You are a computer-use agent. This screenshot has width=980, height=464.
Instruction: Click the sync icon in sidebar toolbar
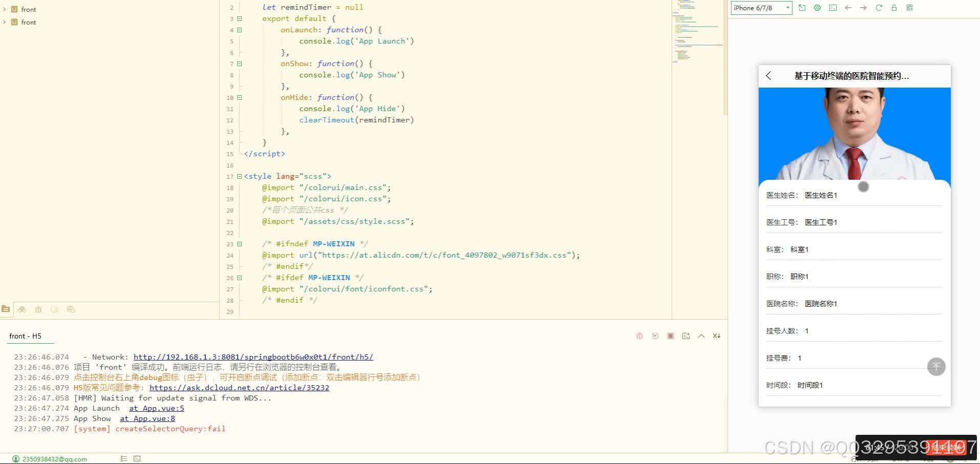(55, 309)
